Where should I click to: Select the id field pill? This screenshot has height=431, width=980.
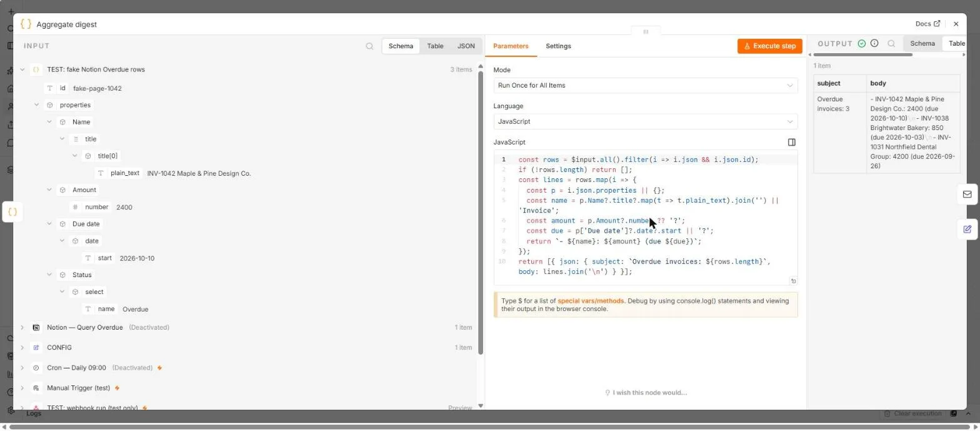point(57,88)
